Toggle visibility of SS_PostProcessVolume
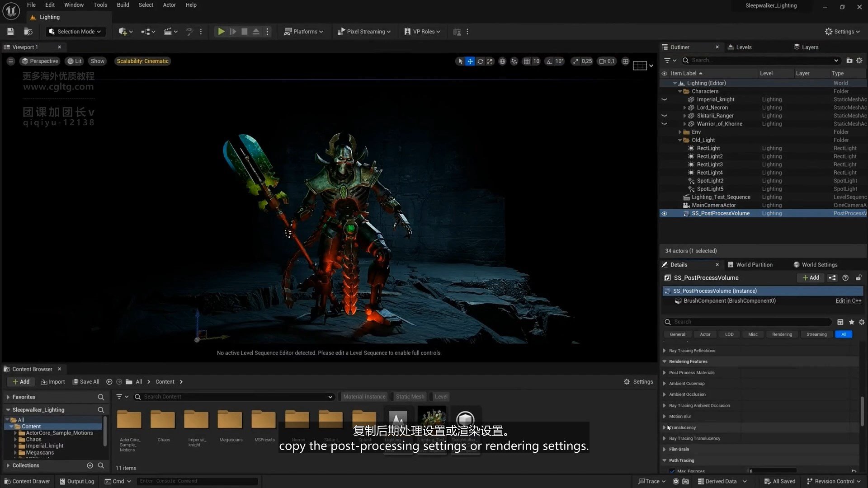The image size is (868, 488). pos(664,213)
